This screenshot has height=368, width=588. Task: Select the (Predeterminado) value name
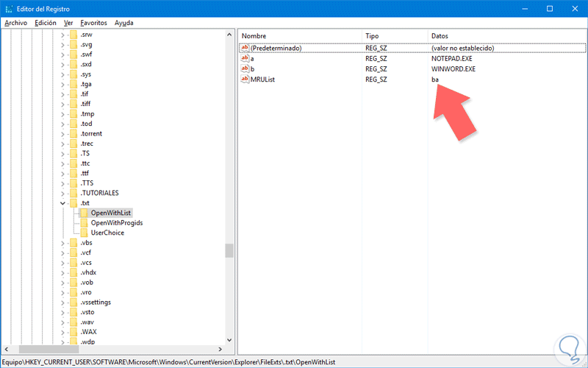point(276,48)
